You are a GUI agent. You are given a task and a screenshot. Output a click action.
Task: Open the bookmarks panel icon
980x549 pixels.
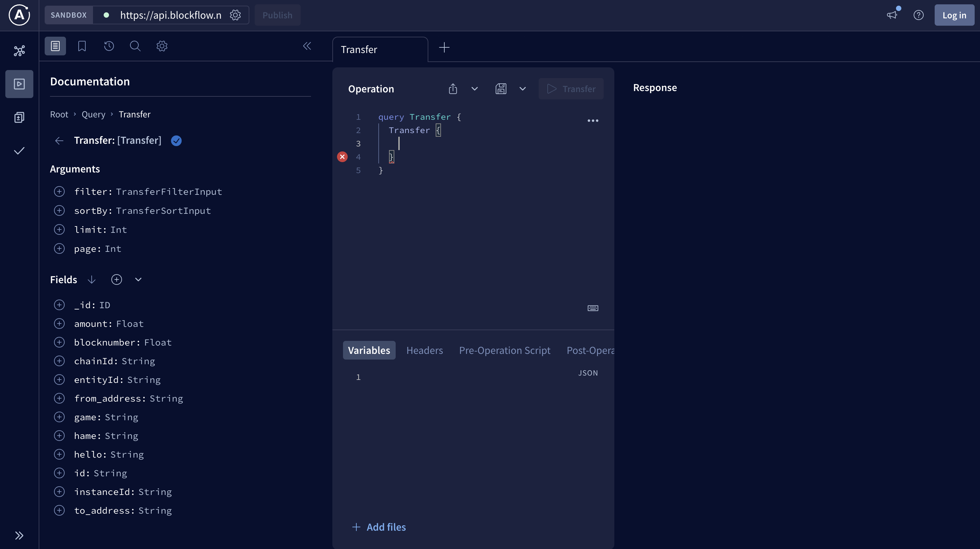(82, 46)
